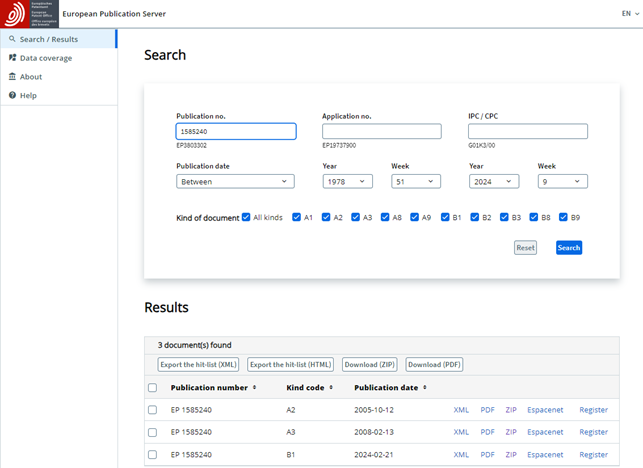
Task: Select the EP 1585240 A2 row checkbox
Action: pyautogui.click(x=152, y=410)
